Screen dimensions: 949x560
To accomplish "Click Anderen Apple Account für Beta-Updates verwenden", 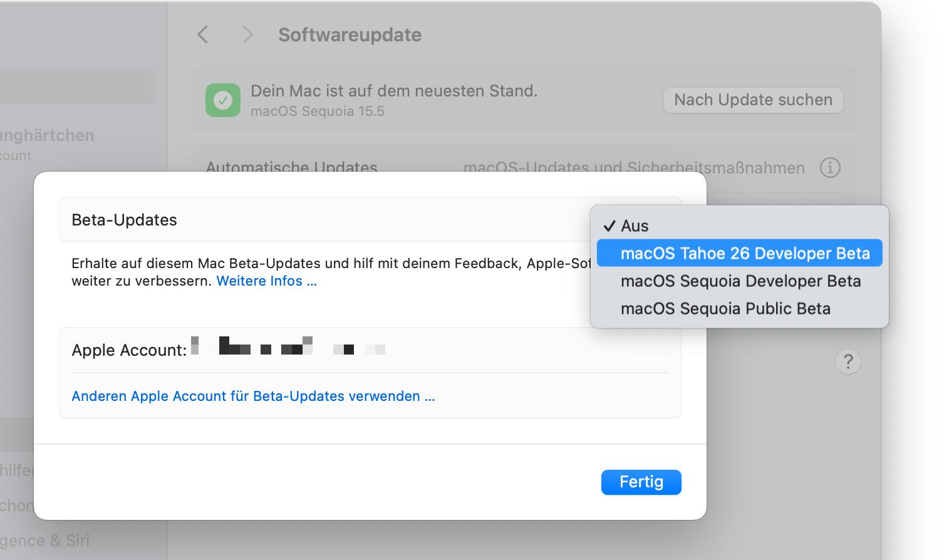I will coord(253,396).
